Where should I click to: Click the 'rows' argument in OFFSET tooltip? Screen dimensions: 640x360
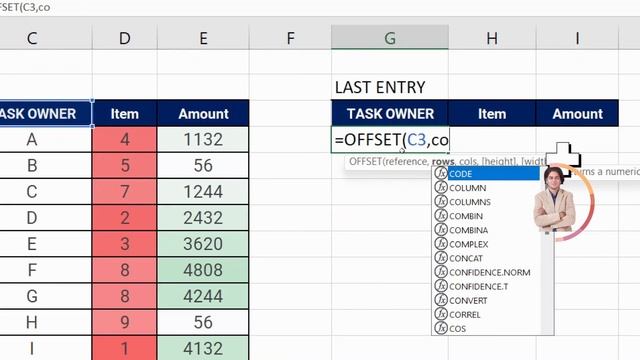443,162
